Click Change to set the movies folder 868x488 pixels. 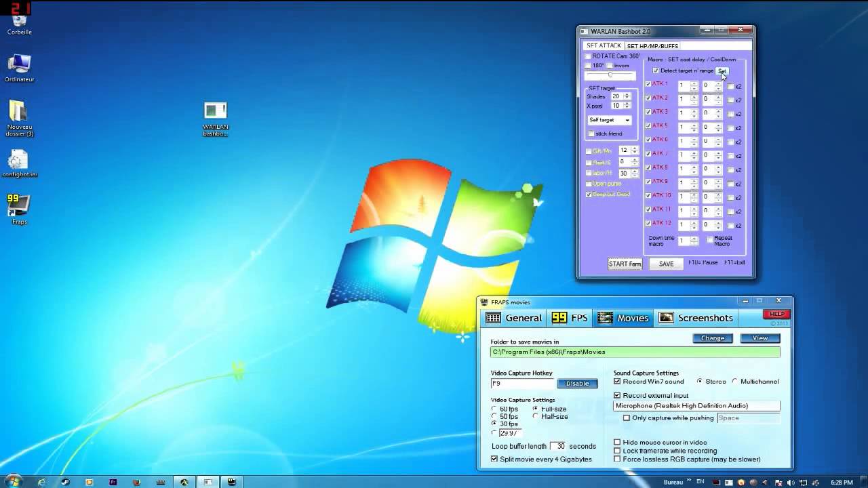(x=713, y=338)
